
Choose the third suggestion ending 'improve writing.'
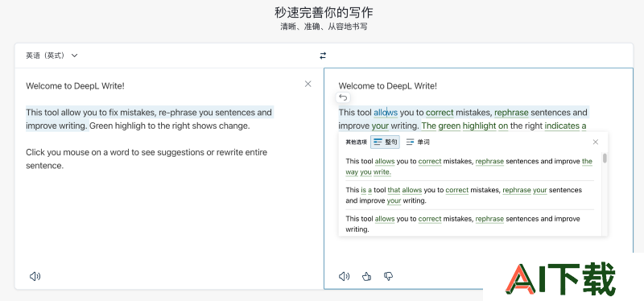pyautogui.click(x=469, y=224)
